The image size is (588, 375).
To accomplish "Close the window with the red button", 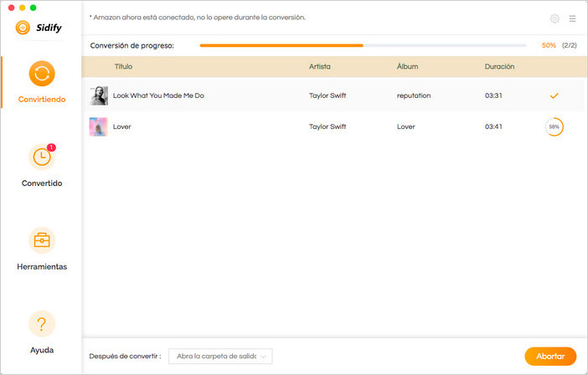I will pyautogui.click(x=11, y=8).
